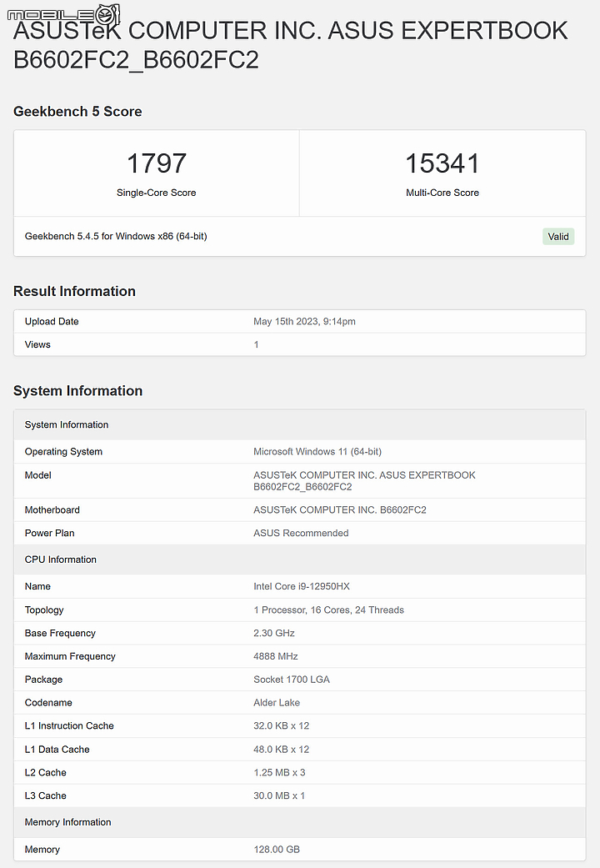Click the green Valid badge
The image size is (600, 868).
558,236
